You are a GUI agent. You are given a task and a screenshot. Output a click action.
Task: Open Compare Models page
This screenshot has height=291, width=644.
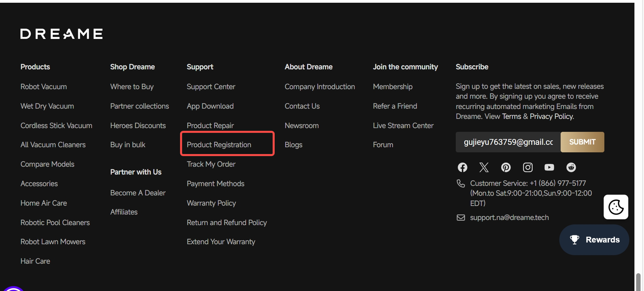(x=47, y=164)
